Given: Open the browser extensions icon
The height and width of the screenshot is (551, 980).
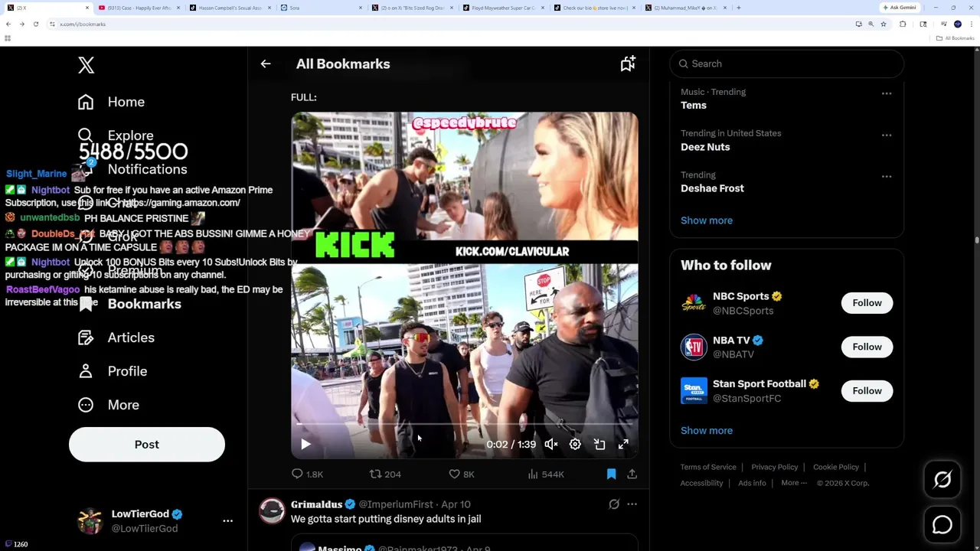Looking at the screenshot, I should click(x=903, y=24).
